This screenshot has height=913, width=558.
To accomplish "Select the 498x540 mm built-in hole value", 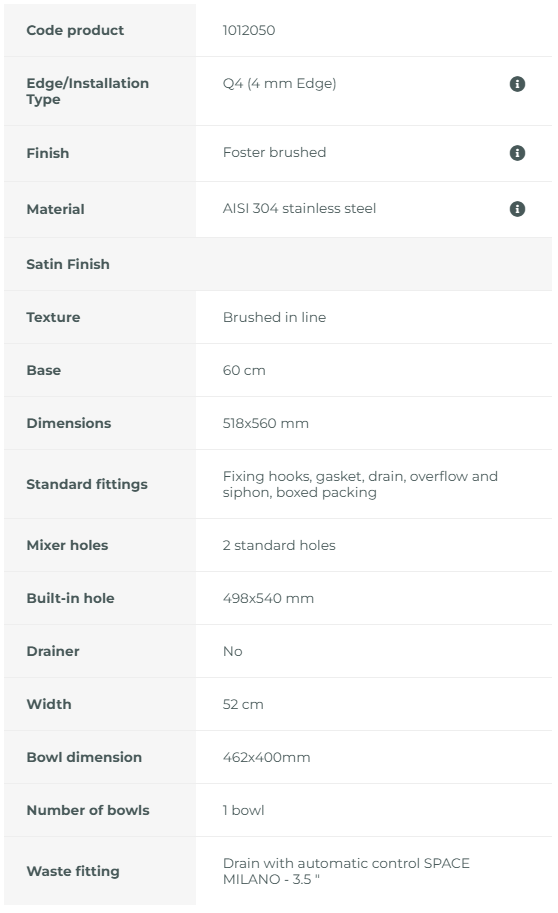I will (268, 599).
